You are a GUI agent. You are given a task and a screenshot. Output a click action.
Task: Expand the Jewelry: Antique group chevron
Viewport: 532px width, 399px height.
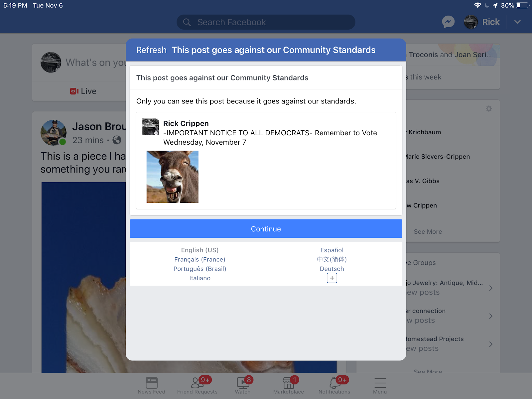coord(491,288)
